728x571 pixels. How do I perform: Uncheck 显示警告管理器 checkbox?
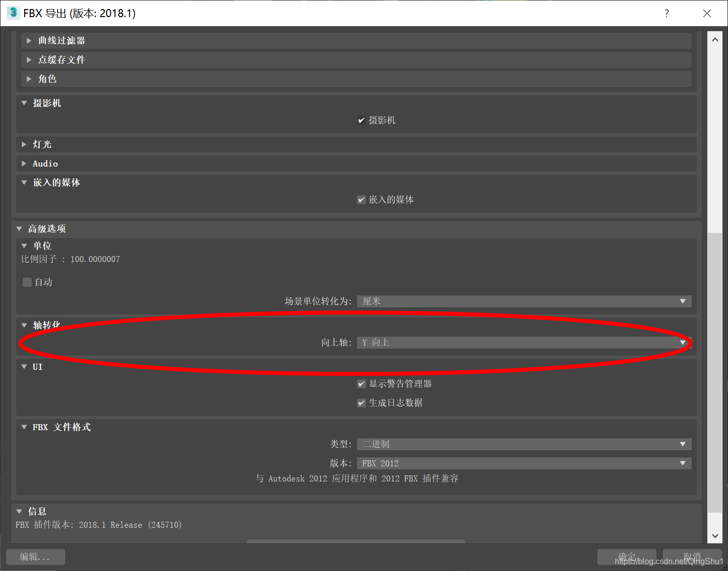coord(361,384)
